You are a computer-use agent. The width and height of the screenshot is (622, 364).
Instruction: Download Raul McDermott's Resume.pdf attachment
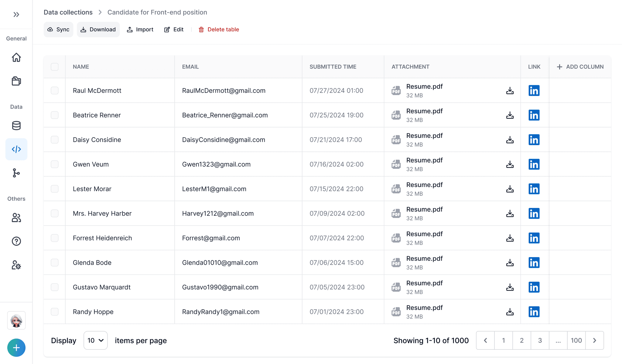click(510, 90)
